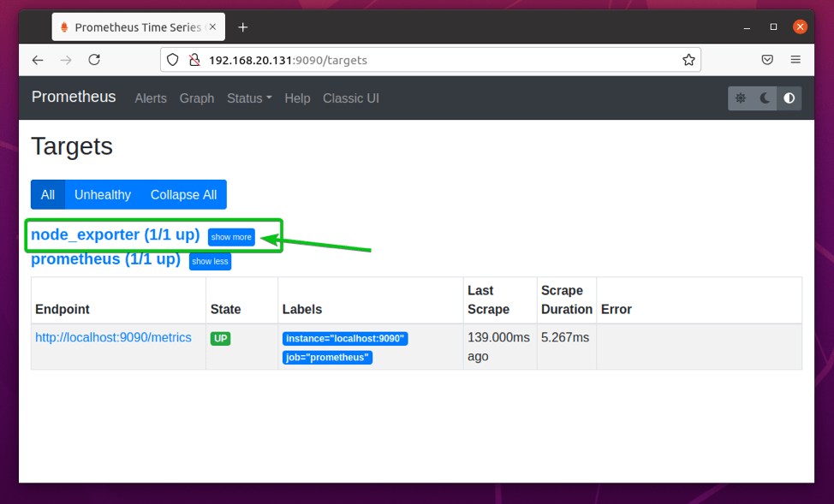This screenshot has height=504, width=834.
Task: Click the State column header
Action: tap(225, 310)
